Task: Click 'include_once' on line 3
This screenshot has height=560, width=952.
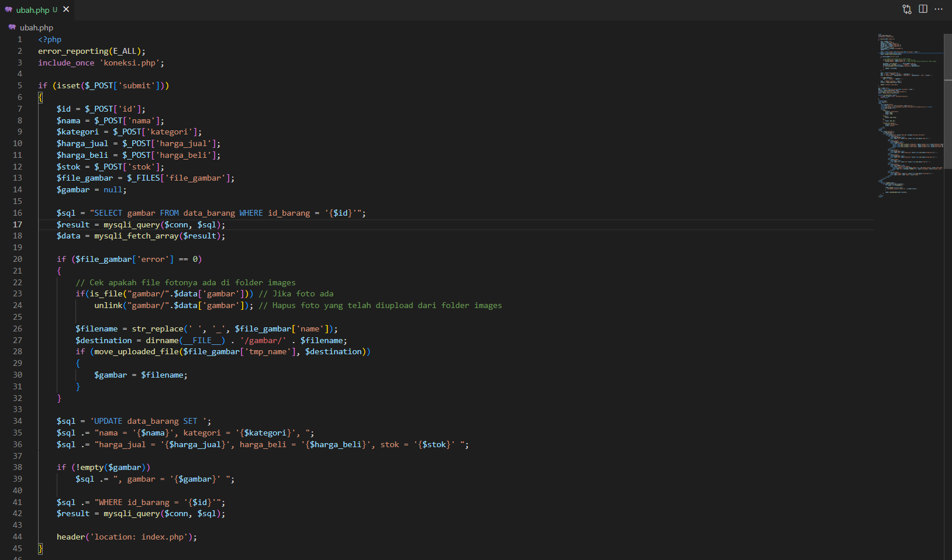Action: 66,63
